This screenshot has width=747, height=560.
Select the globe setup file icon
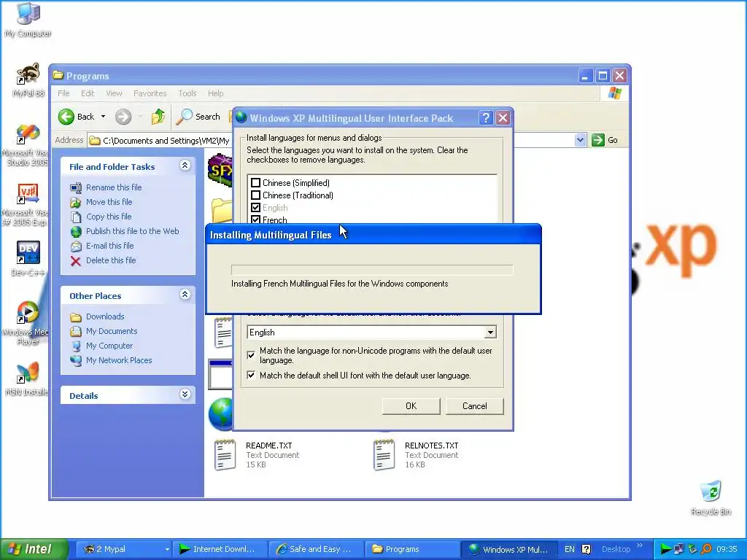coord(220,413)
